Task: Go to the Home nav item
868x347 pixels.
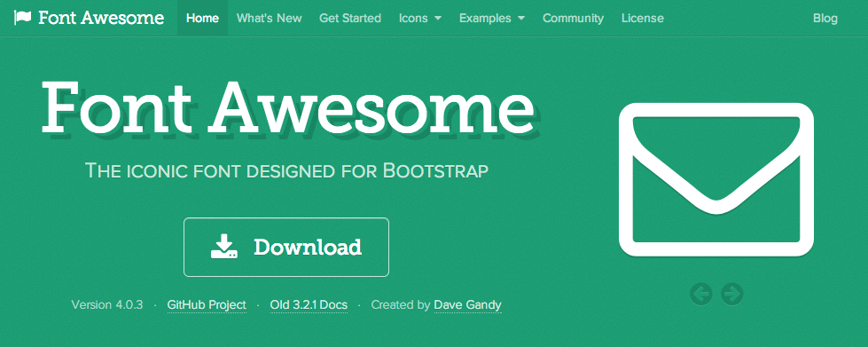Action: [x=203, y=19]
